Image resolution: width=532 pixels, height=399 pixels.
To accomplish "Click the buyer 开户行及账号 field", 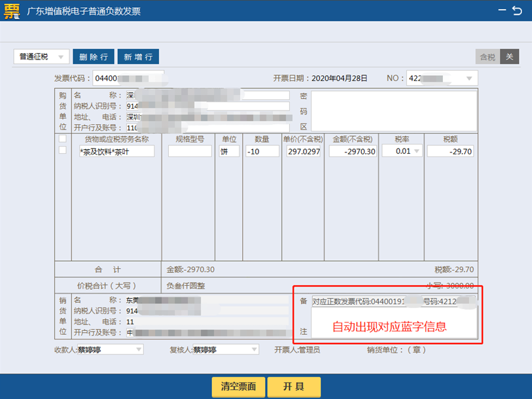I will [x=207, y=128].
